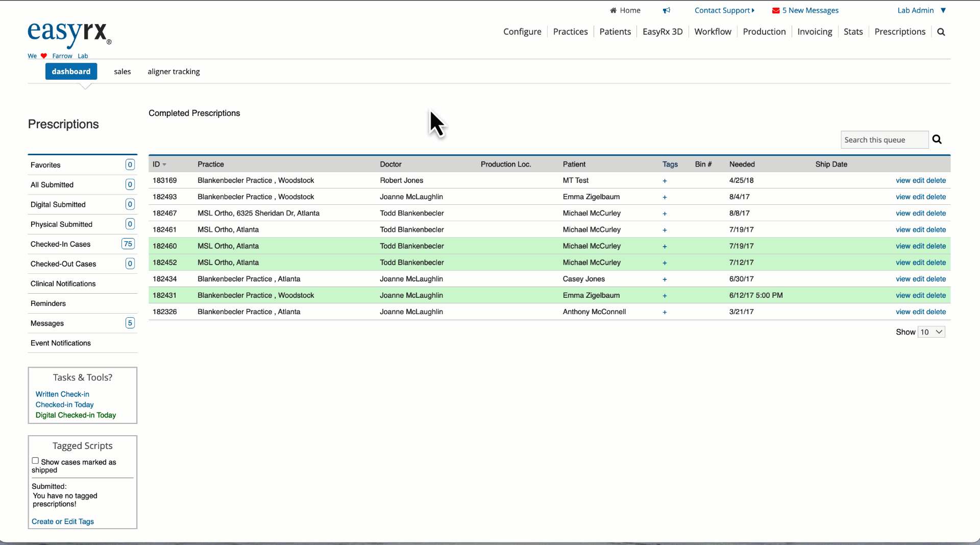Select the dashboard tab

71,72
